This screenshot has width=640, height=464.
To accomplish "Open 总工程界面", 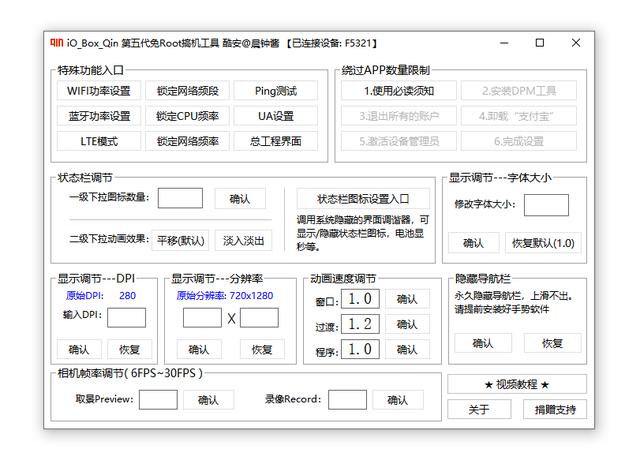I will click(276, 141).
